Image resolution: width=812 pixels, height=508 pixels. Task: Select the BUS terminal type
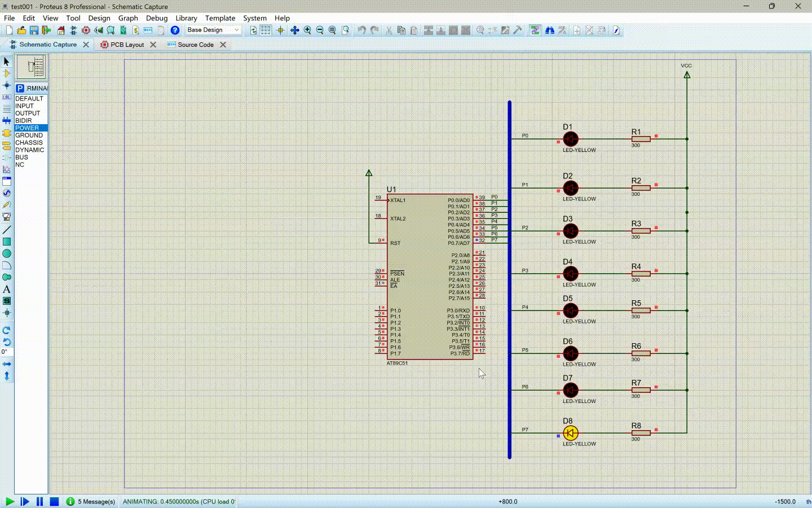21,157
